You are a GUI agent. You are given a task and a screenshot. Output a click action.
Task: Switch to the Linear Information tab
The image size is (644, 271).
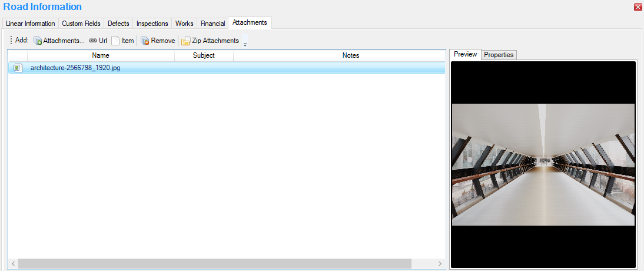click(x=31, y=24)
